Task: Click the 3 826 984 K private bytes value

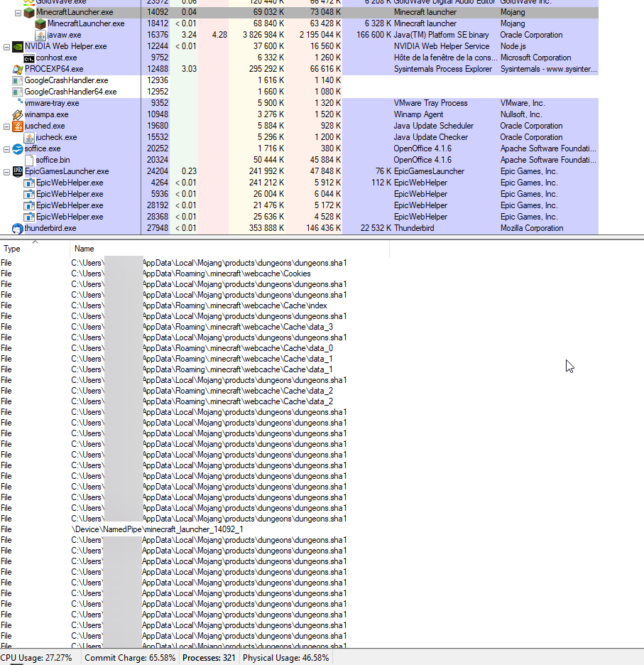Action: point(263,35)
